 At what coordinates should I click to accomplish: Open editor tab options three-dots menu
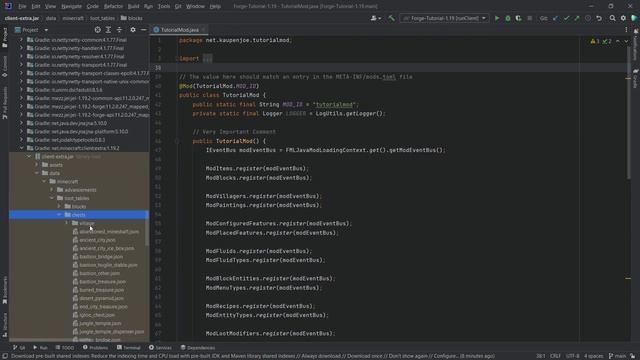tap(626, 30)
